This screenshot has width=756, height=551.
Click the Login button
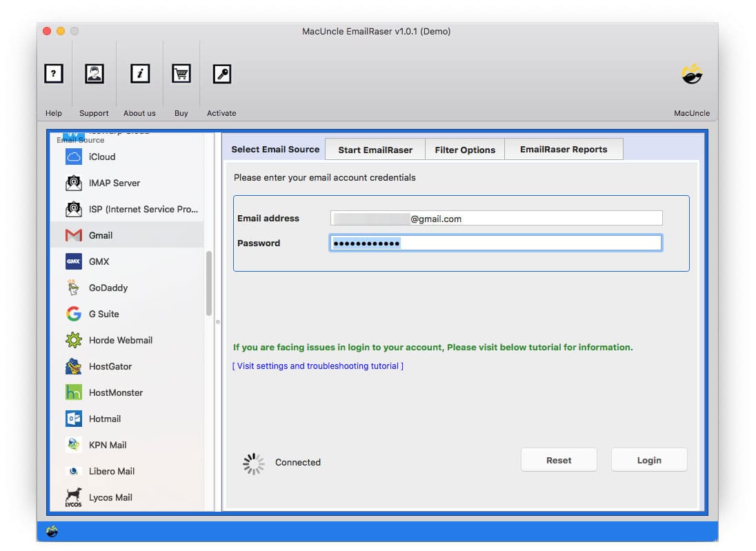coord(648,459)
